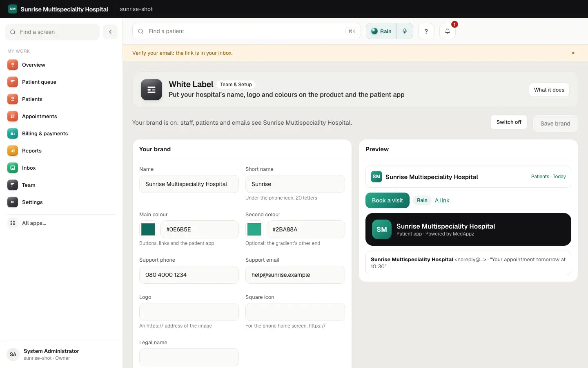Viewport: 588px width, 368px height.
Task: Click the Square icon field
Action: tap(295, 312)
